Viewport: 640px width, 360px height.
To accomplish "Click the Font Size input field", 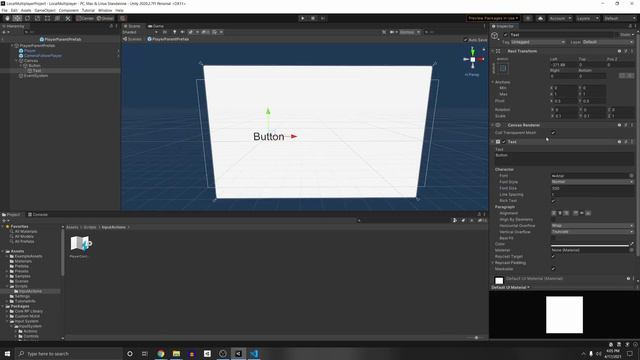I will tap(592, 188).
